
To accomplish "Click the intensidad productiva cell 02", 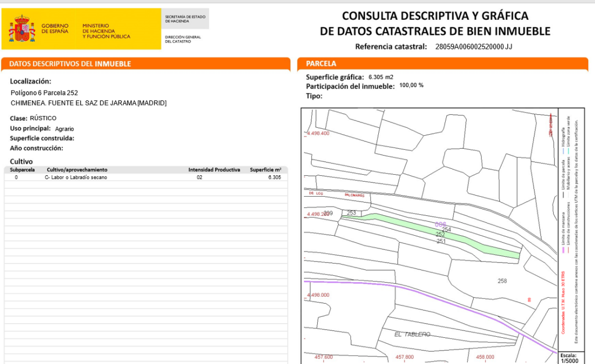I will (x=200, y=178).
